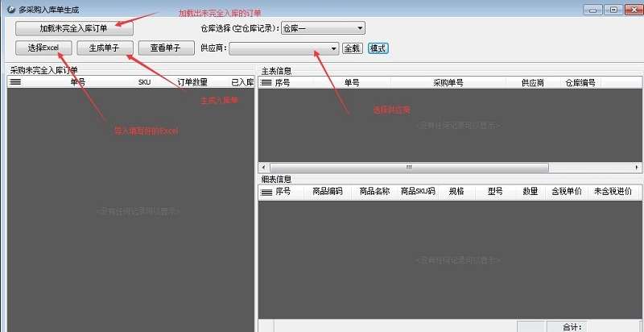Sort by 采购单号 column in 主表信息
The image size is (644, 332).
448,82
